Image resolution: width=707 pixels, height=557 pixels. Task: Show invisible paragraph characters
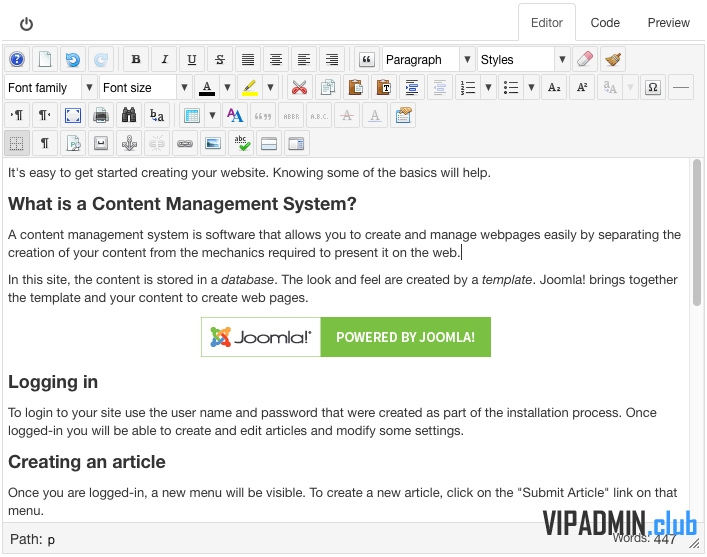(x=45, y=144)
